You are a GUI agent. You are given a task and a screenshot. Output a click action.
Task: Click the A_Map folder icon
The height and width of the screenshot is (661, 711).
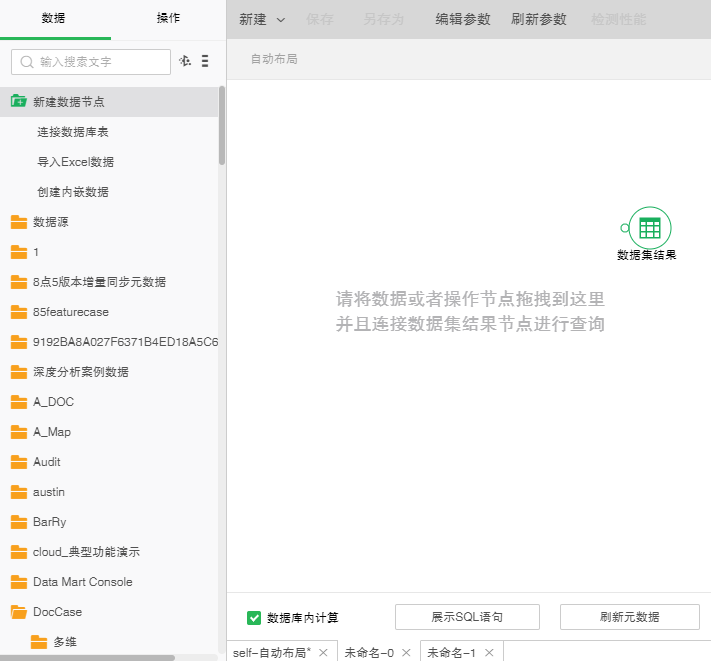[x=19, y=432]
